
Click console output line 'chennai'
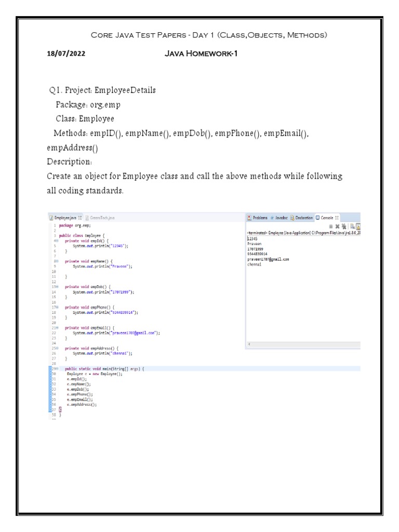point(255,264)
